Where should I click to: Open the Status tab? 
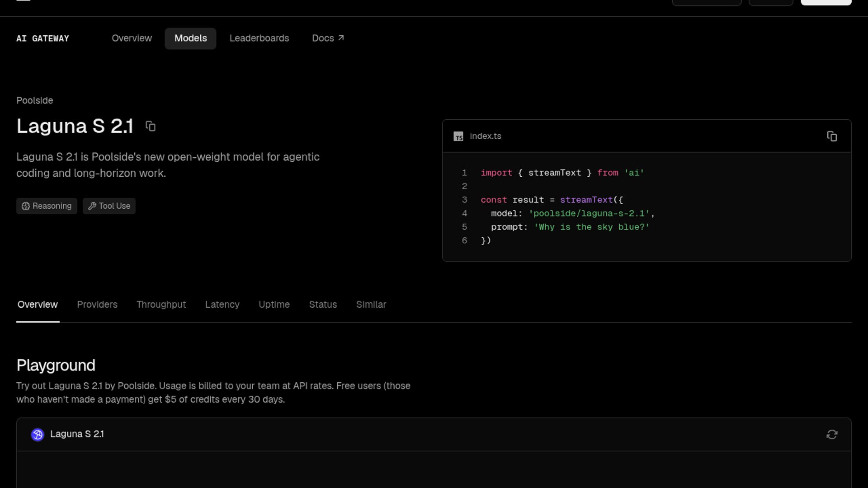(x=323, y=305)
